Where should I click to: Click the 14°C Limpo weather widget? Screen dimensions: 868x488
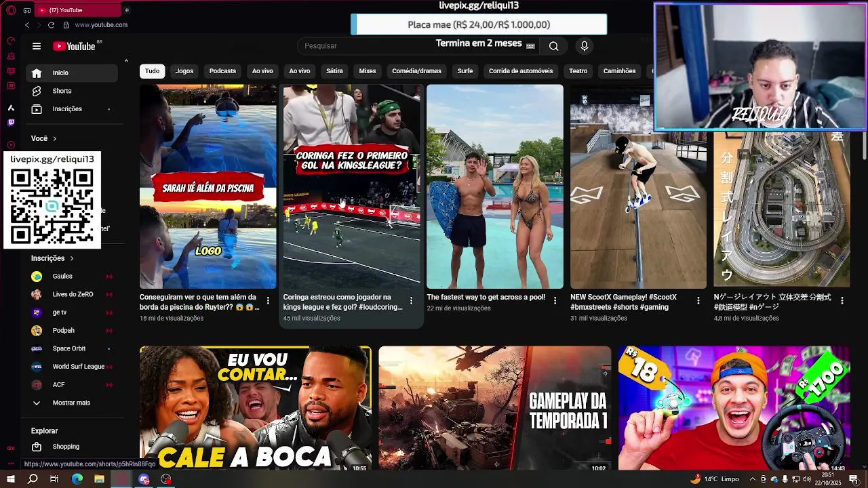715,479
